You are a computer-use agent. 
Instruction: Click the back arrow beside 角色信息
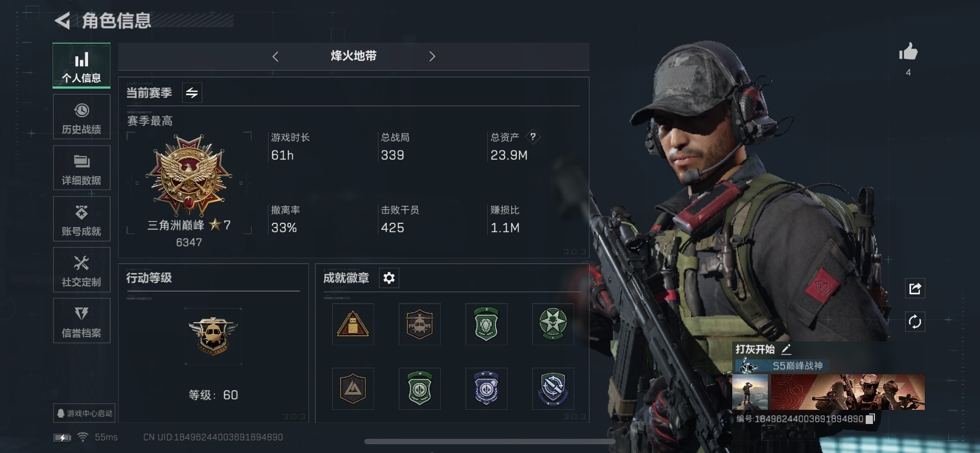[x=62, y=21]
